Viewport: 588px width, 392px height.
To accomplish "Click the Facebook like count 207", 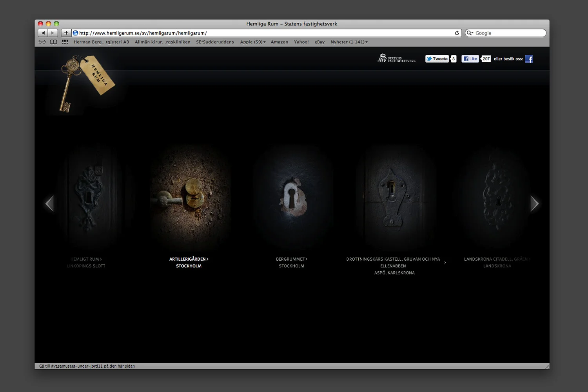I will 486,59.
